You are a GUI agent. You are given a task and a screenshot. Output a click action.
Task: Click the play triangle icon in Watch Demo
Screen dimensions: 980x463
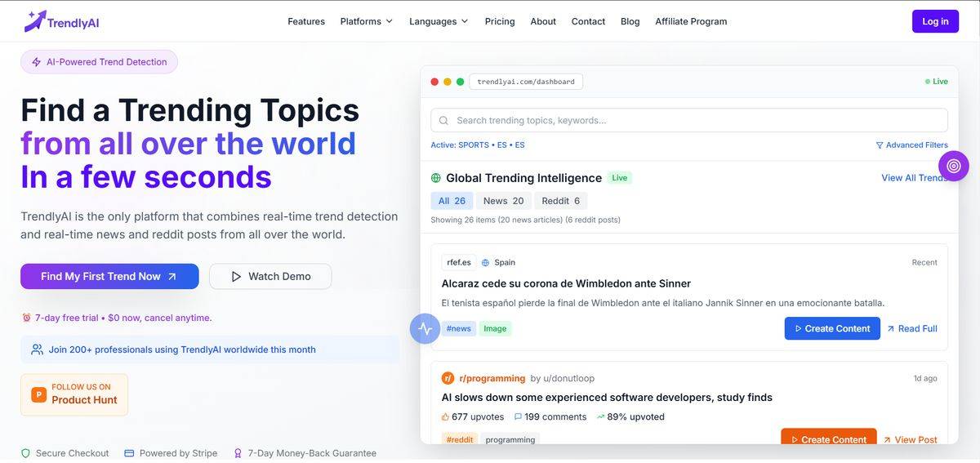point(236,277)
